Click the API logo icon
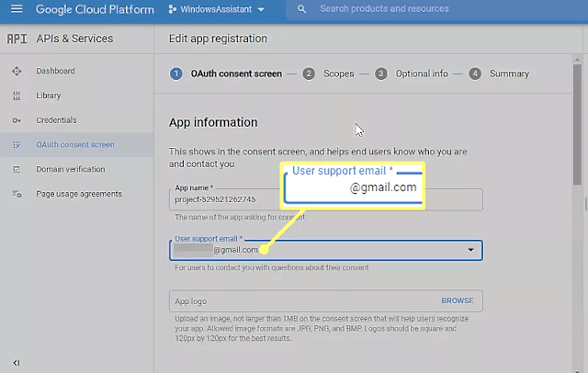This screenshot has width=588, height=373. [17, 39]
